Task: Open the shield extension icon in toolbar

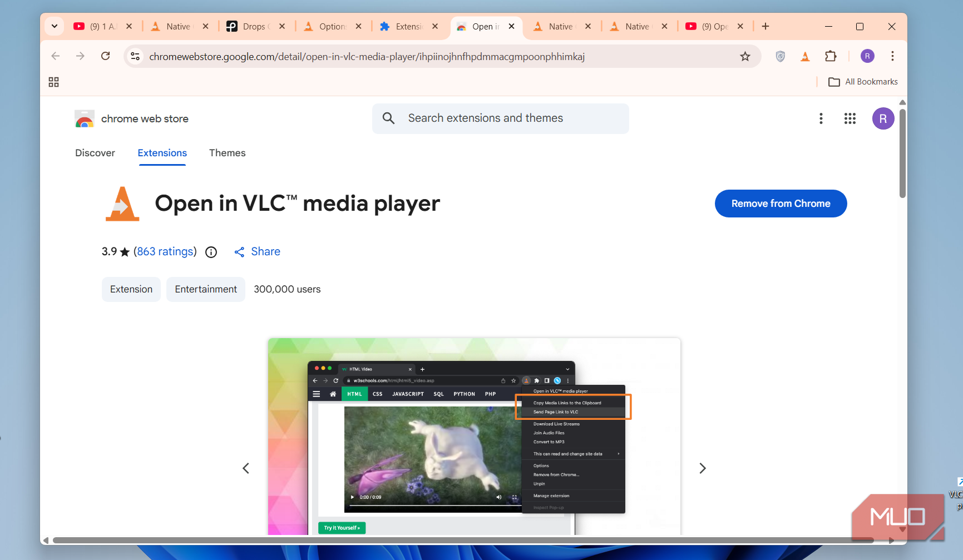Action: (780, 56)
